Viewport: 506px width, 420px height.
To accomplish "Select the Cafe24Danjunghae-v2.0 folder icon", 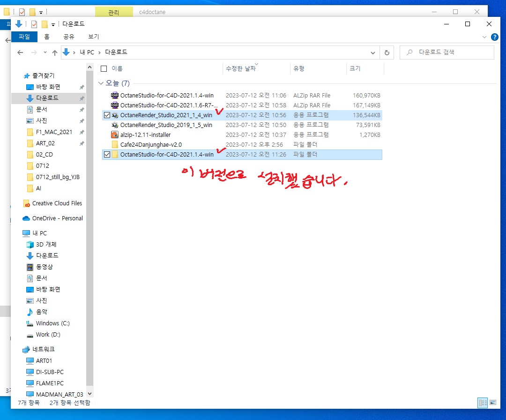I will [x=115, y=145].
